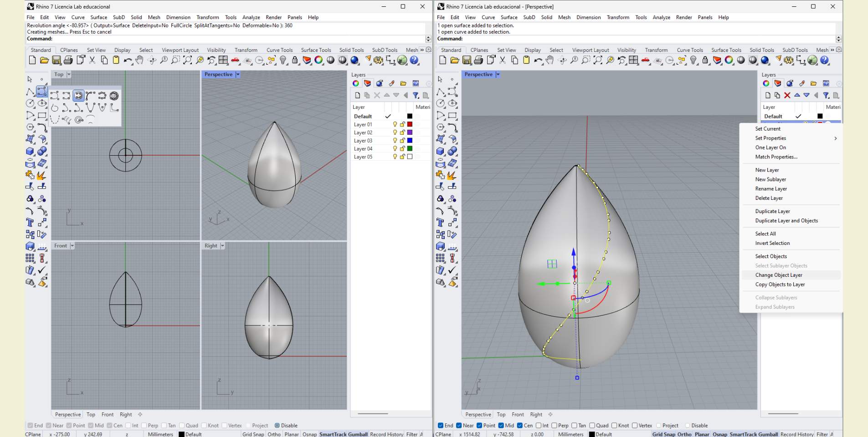The width and height of the screenshot is (868, 437).
Task: Toggle End osnap checkbox in right window
Action: [x=441, y=426]
